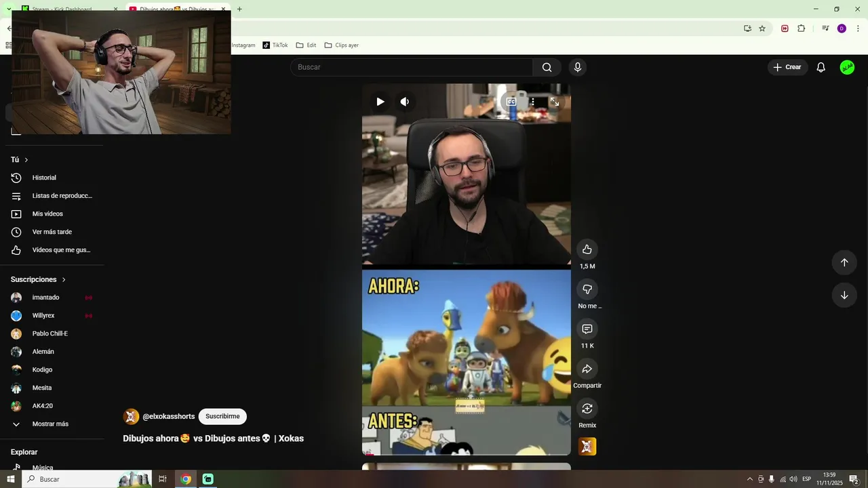Expand Mostrar más subscriptions
Screen dimensions: 868x488
(x=52, y=424)
